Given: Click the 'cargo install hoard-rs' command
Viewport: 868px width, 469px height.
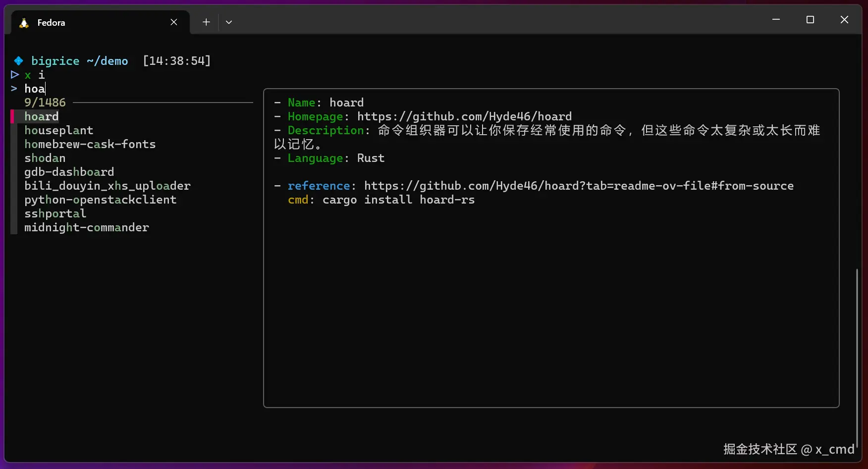Looking at the screenshot, I should [x=398, y=200].
